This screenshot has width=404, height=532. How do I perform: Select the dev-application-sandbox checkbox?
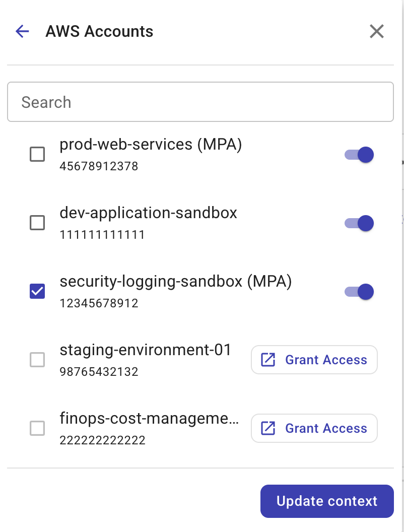pyautogui.click(x=37, y=223)
